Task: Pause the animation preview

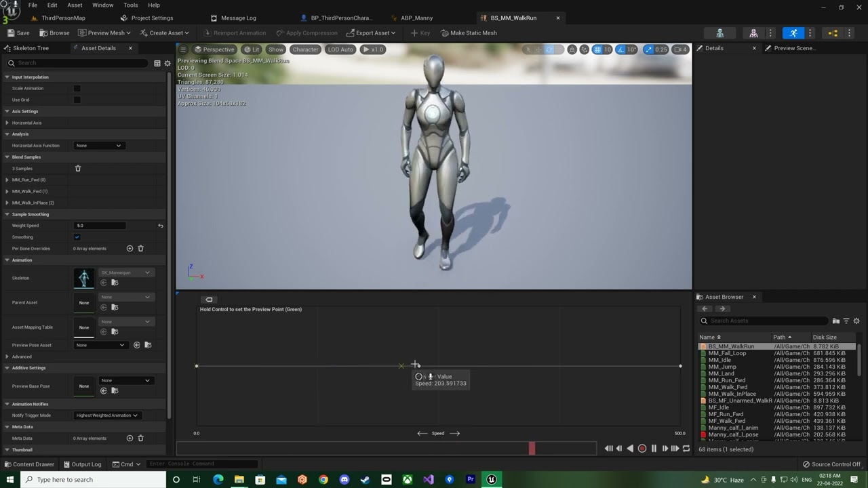Action: (654, 449)
